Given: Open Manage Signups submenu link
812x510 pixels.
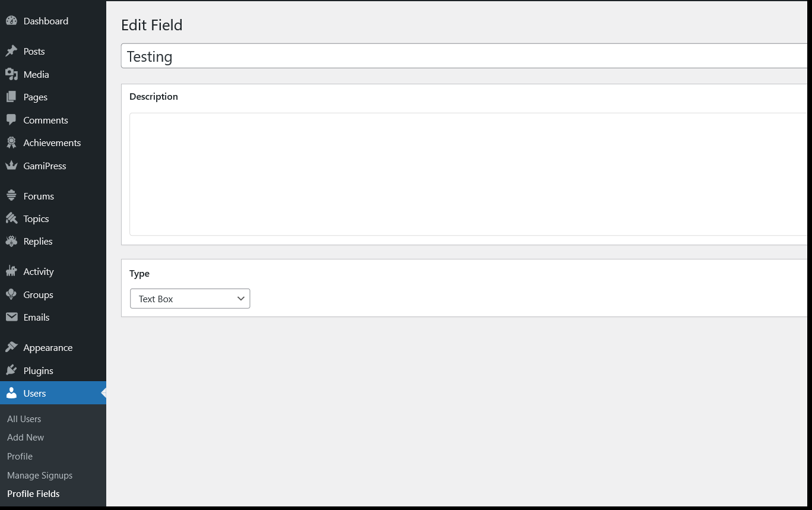Looking at the screenshot, I should 40,475.
